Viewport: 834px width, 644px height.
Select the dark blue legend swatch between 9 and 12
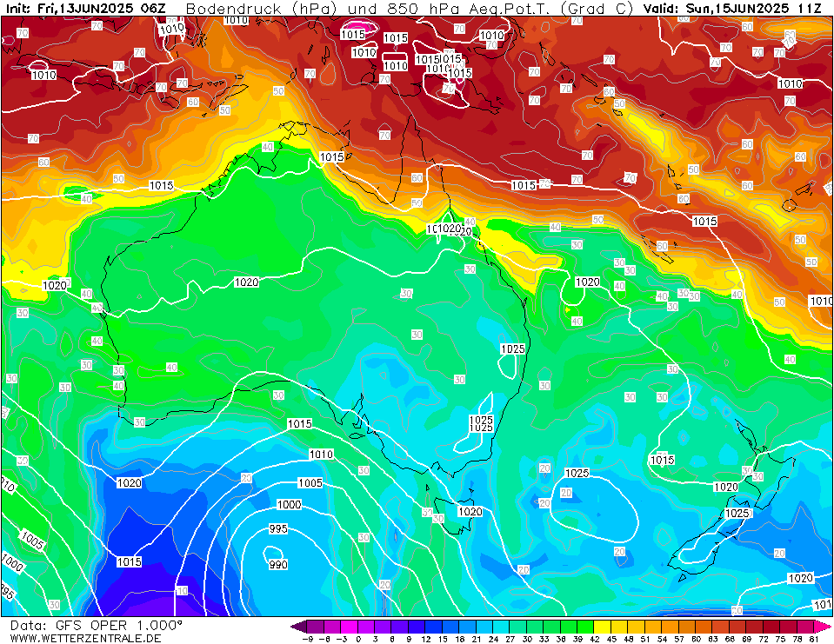417,627
